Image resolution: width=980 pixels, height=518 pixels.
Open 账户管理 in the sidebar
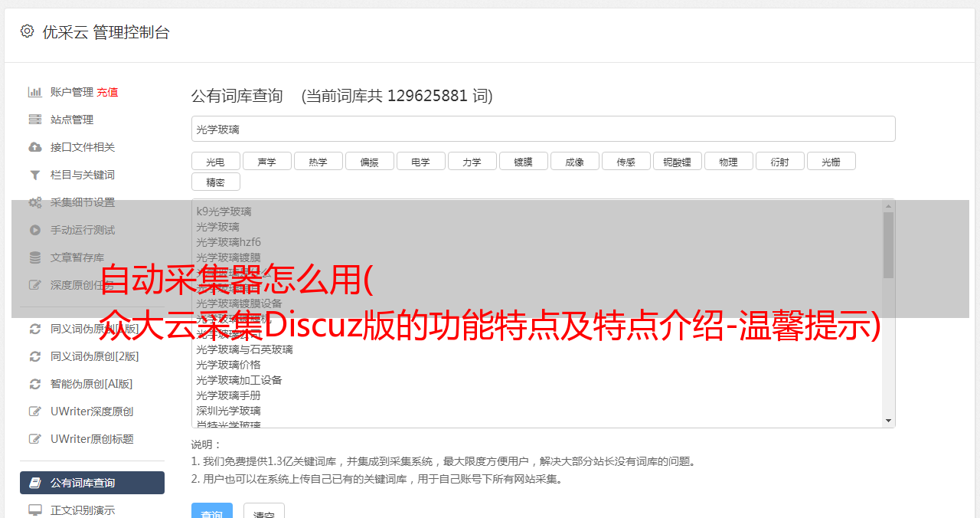(x=72, y=92)
